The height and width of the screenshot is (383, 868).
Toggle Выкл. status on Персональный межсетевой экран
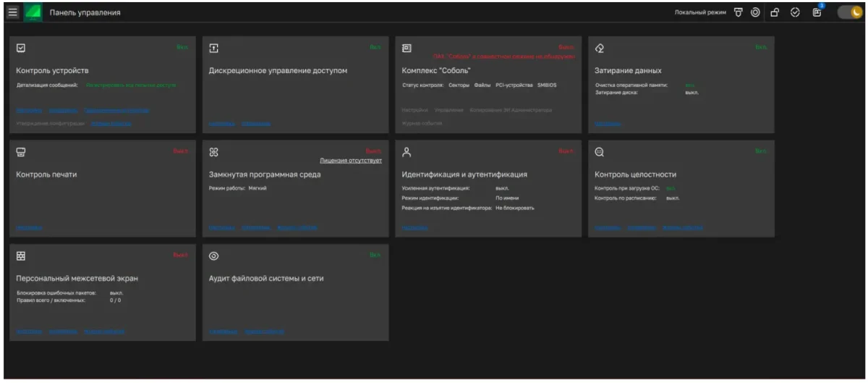[x=180, y=255]
